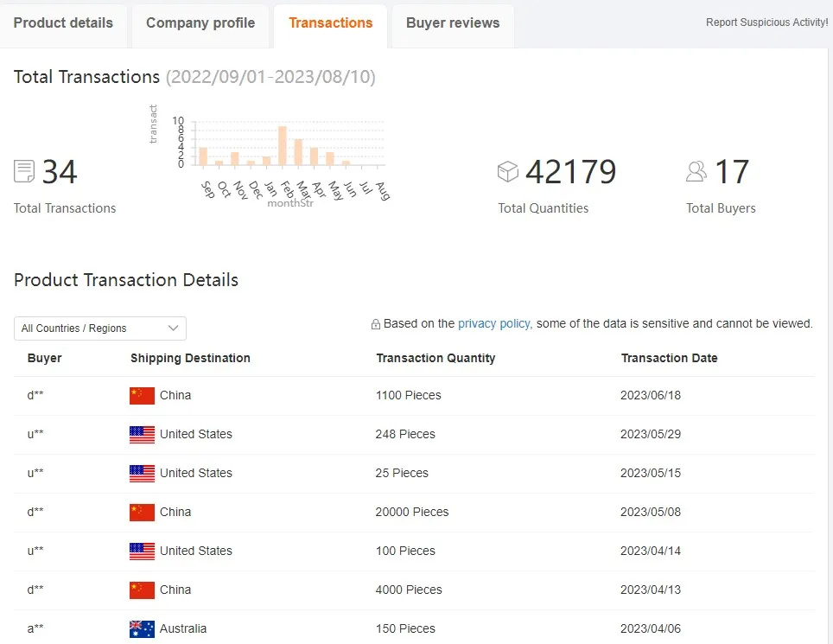Click the China flag in first row
This screenshot has width=833, height=644.
142,396
